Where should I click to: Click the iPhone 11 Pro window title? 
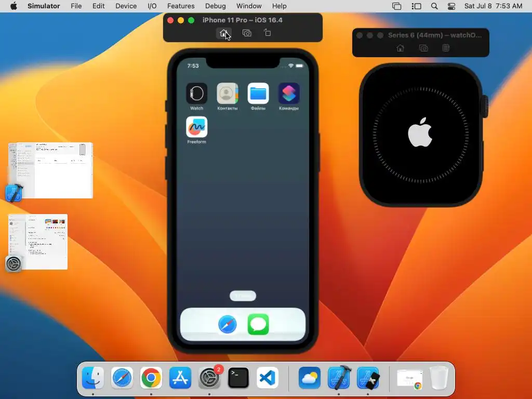242,20
